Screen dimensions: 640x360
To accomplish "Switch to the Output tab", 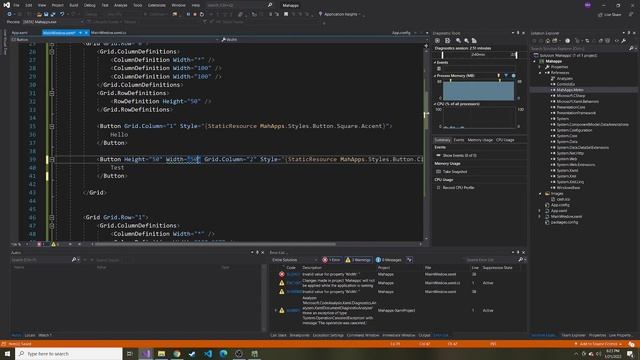I will coord(424,336).
